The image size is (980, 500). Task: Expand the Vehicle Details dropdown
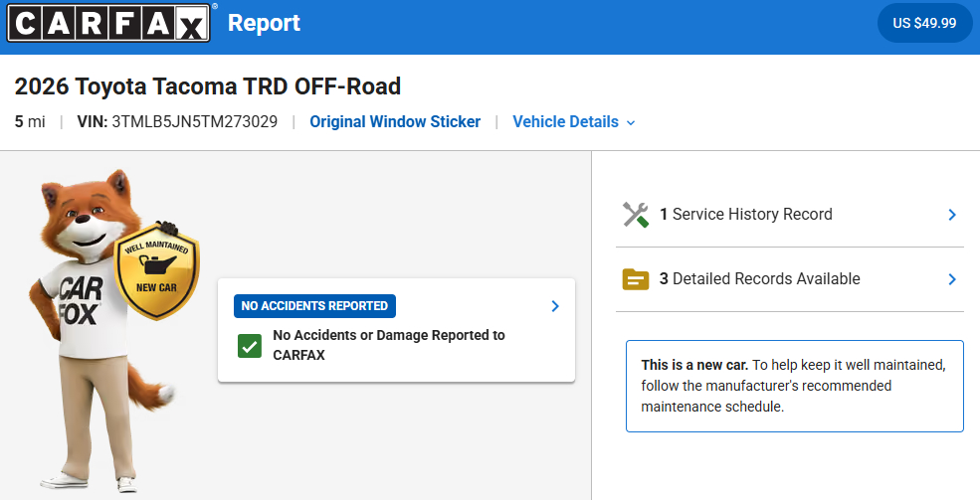574,121
